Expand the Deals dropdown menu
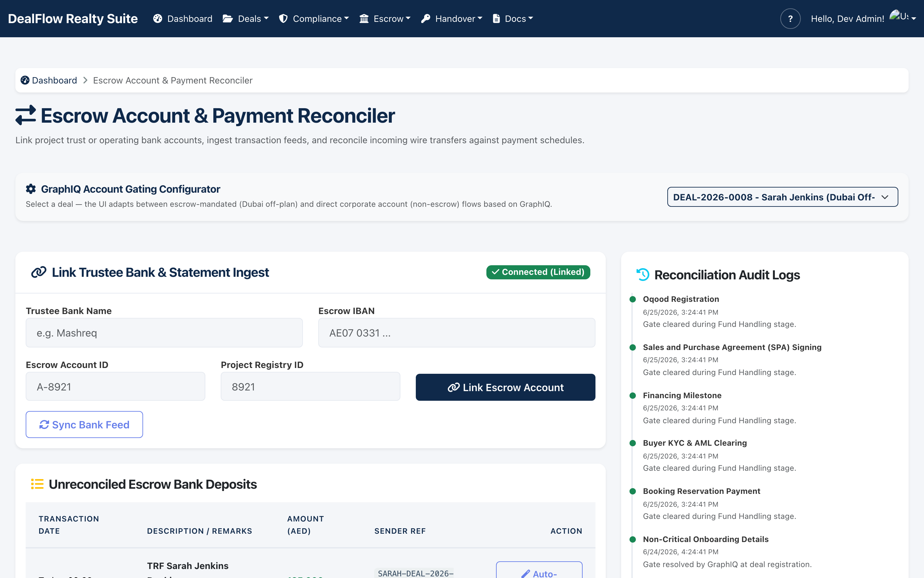Image resolution: width=924 pixels, height=578 pixels. coord(246,18)
